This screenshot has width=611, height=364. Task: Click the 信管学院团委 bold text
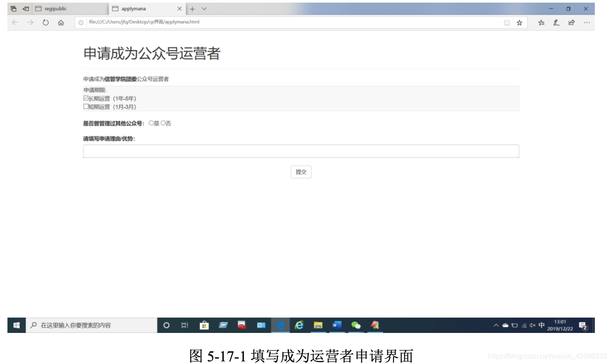point(120,79)
